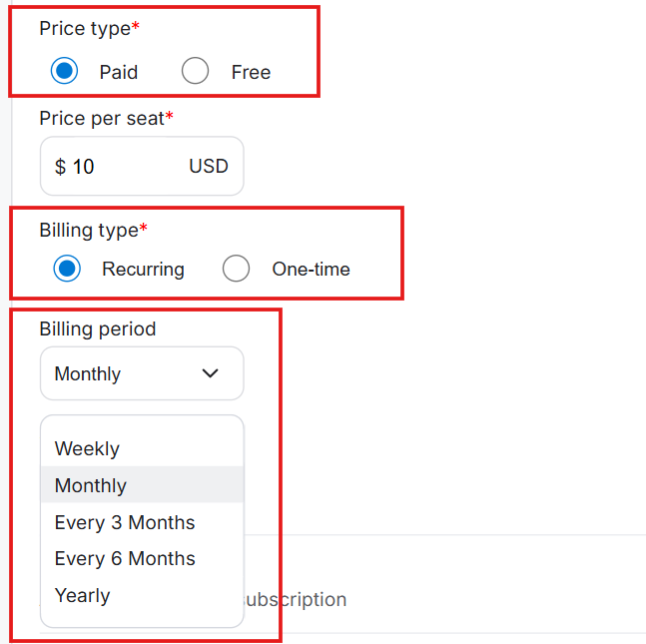
Task: Choose Yearly billing period option
Action: (x=83, y=595)
